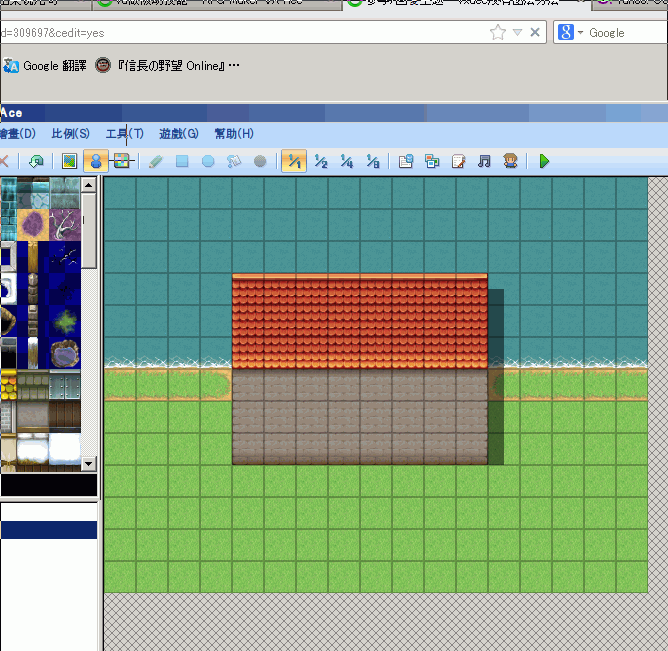The width and height of the screenshot is (668, 651).
Task: Click the RPG Maker Ace title bar
Action: [x=334, y=113]
